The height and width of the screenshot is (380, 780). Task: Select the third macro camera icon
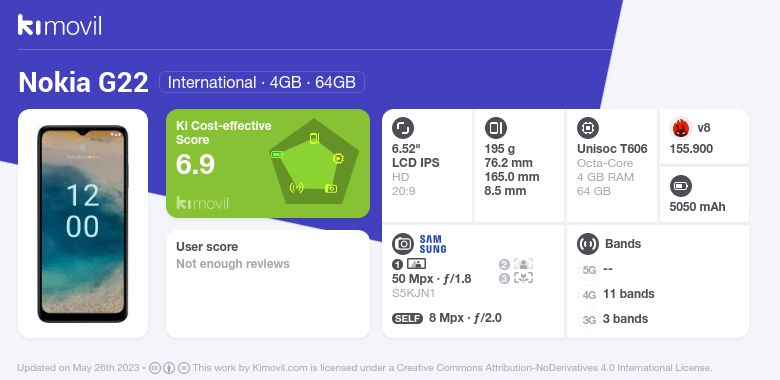click(x=516, y=278)
